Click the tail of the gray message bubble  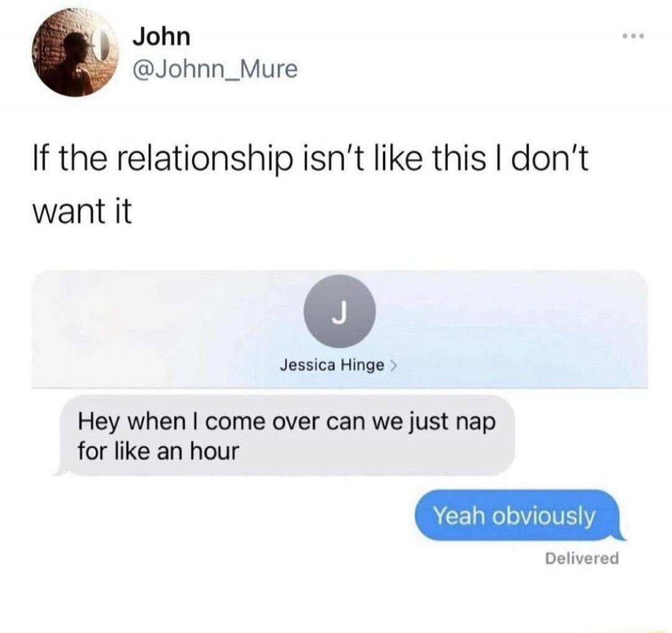[x=61, y=472]
